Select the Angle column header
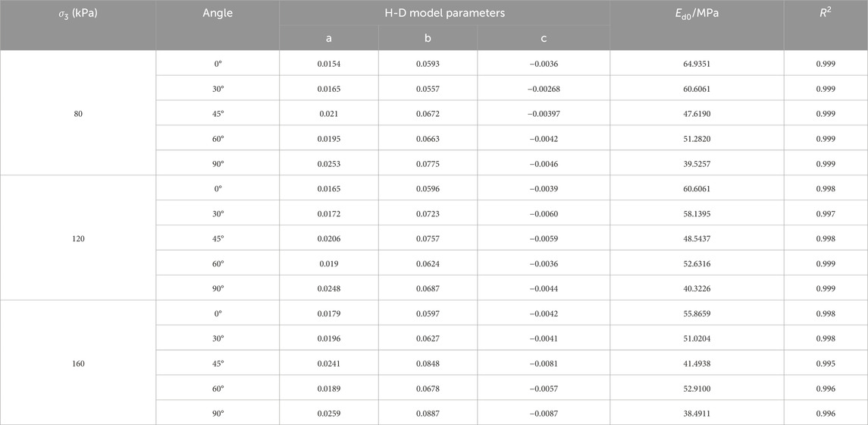 (217, 13)
